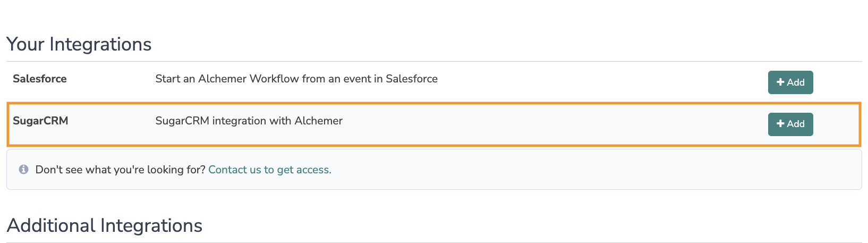
Task: Click the "Your Integrations" heading
Action: [x=79, y=44]
